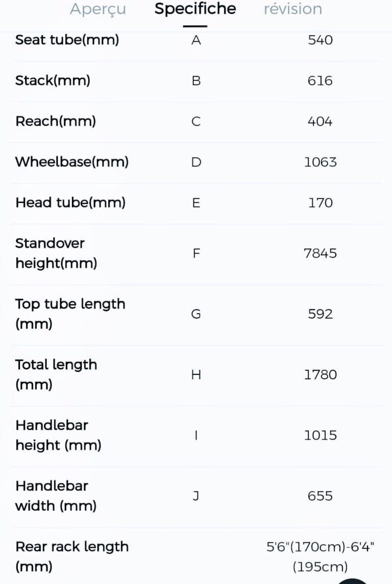Screen dimensions: 392x584
Task: Click the 5'6"(170cm)-6'4"(195cm) size range text
Action: (320, 556)
